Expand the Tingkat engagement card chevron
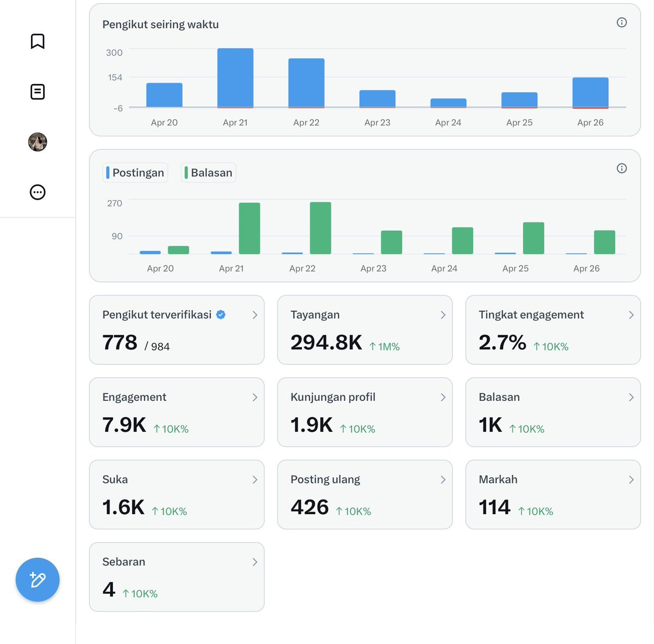This screenshot has height=644, width=654. pos(631,315)
